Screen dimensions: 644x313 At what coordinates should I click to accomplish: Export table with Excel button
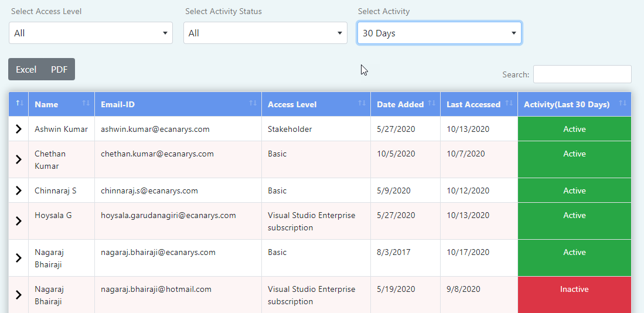[26, 69]
